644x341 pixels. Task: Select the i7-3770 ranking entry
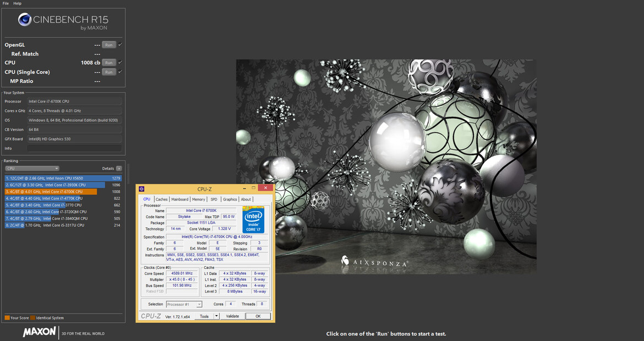pos(63,205)
